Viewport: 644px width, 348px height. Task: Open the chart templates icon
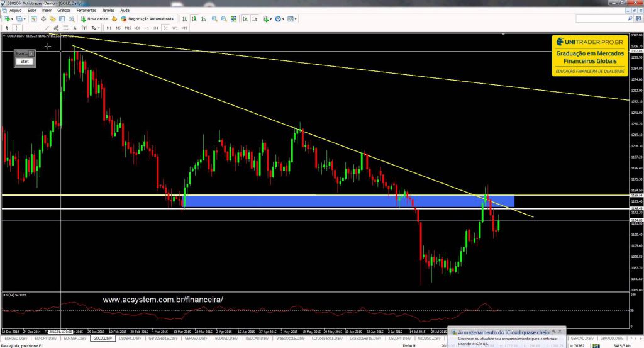pyautogui.click(x=291, y=19)
